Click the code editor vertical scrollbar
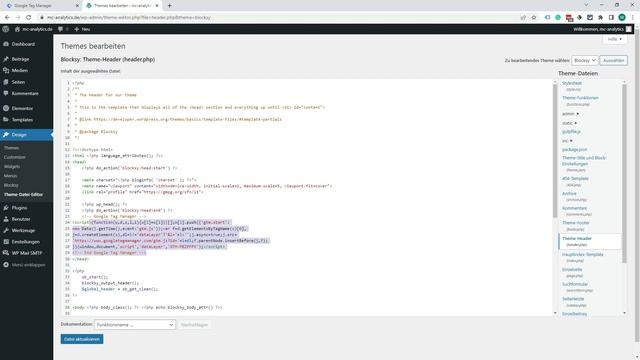640x360 pixels. coord(555,152)
